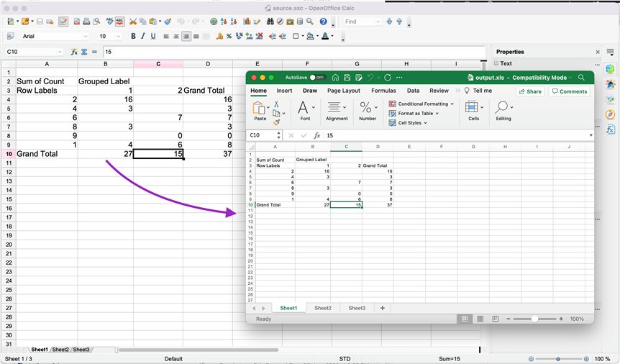
Task: Click the Excel search magnifier in title bar
Action: click(x=581, y=78)
